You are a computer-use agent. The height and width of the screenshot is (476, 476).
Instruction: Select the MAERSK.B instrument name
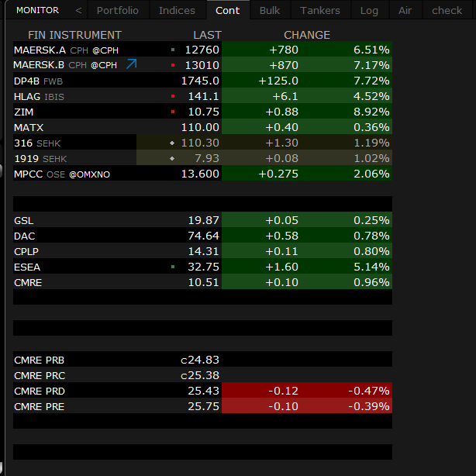pos(39,64)
